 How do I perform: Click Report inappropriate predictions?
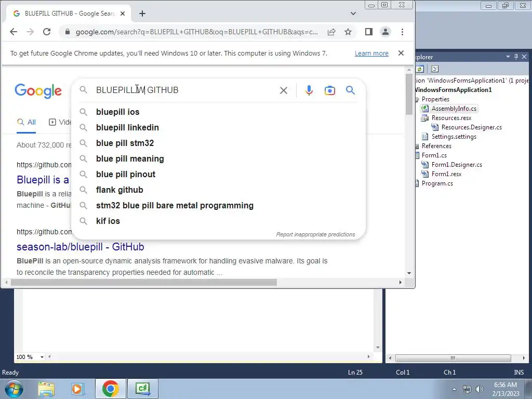pyautogui.click(x=315, y=234)
